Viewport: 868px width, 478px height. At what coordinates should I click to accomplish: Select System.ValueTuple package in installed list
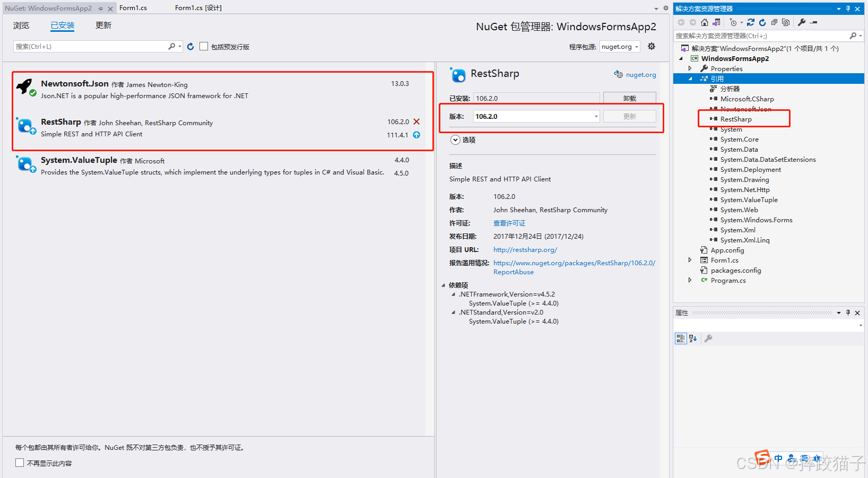tap(218, 166)
